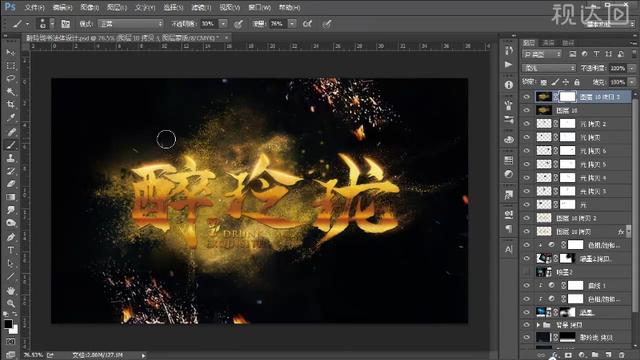640x360 pixels.
Task: Switch to the 通道 panel tab
Action: [548, 42]
